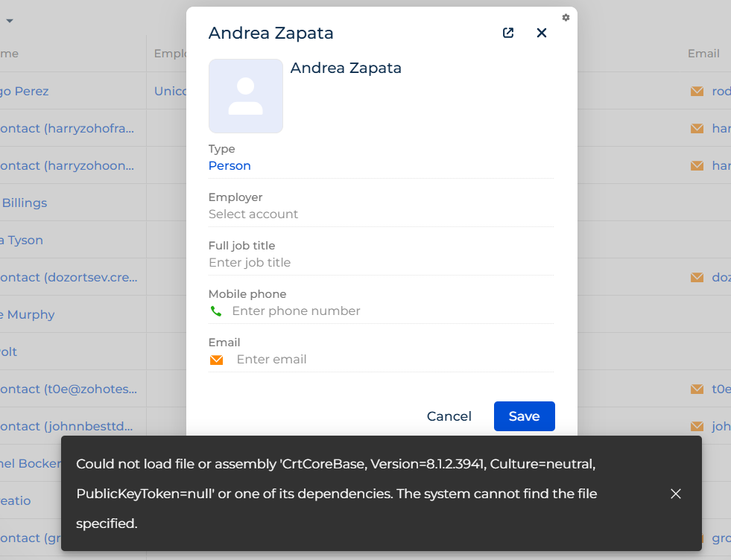Click the envelope icon beside the dozortsev contact
731x560 pixels.
[x=696, y=277]
